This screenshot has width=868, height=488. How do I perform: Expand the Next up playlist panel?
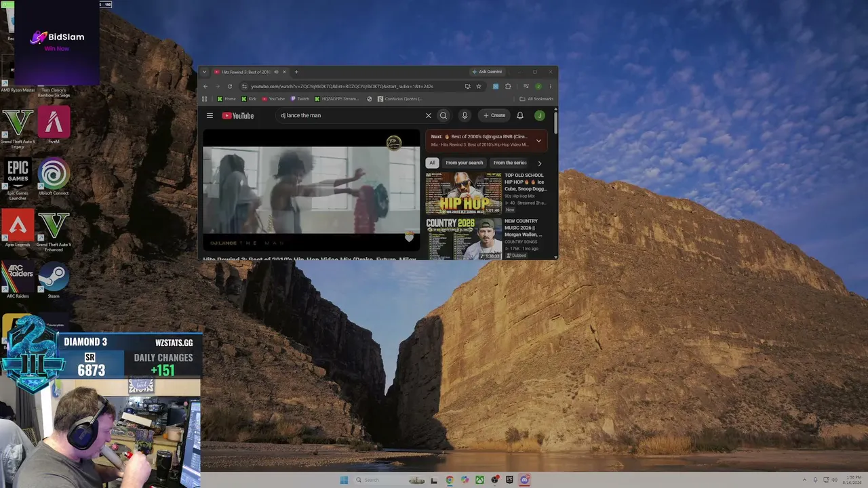[538, 140]
